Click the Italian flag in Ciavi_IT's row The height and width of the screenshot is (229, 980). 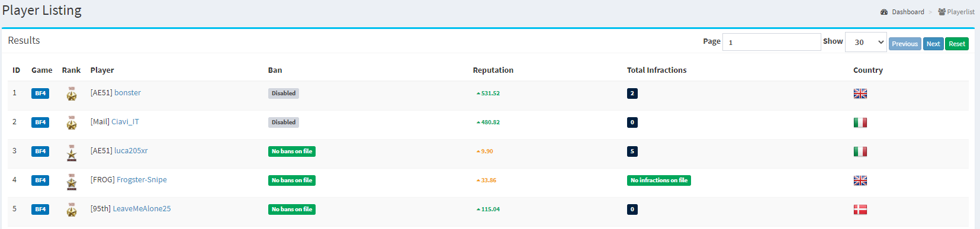[860, 122]
